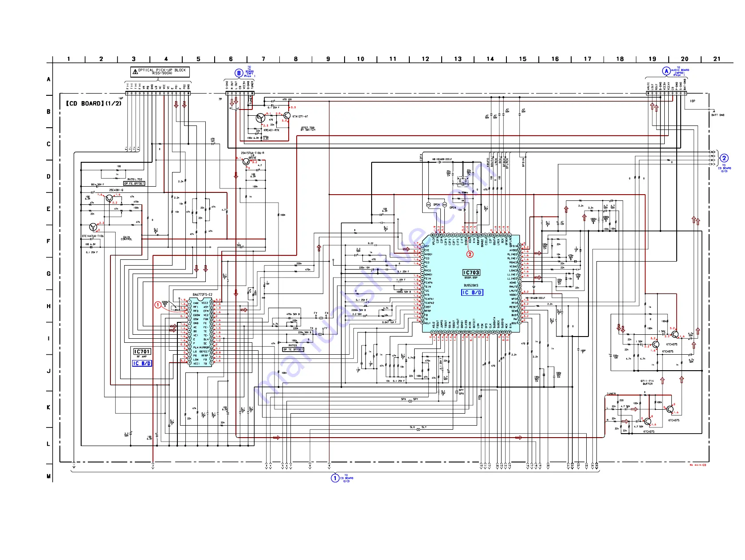Click the blue circled 1 marker at bottom
This screenshot has width=745, height=560.
(x=335, y=478)
